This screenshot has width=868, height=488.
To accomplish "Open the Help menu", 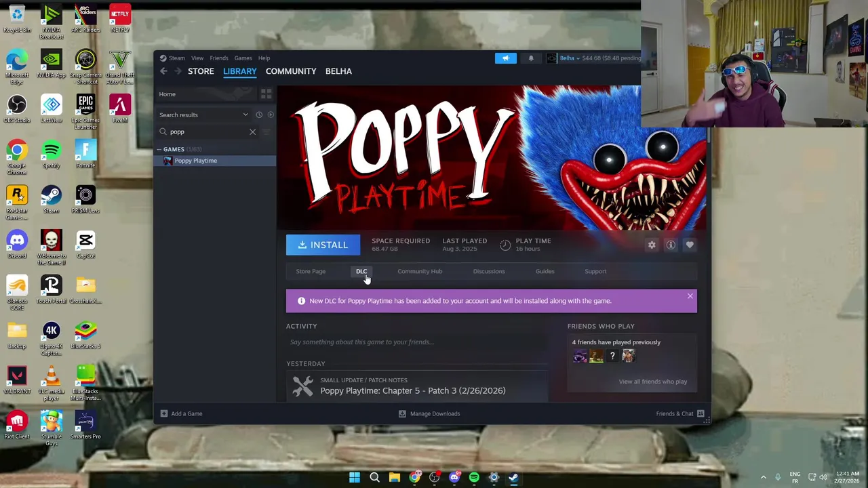I will (x=264, y=58).
